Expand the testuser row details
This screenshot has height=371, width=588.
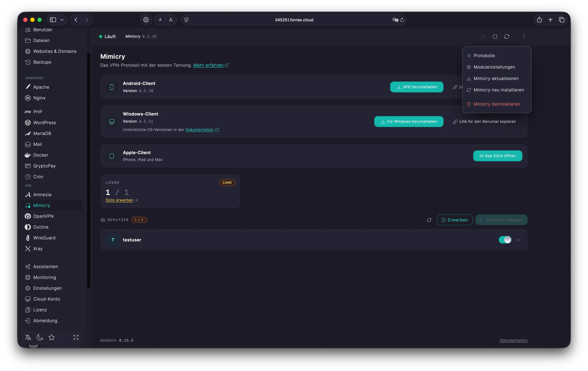(518, 240)
